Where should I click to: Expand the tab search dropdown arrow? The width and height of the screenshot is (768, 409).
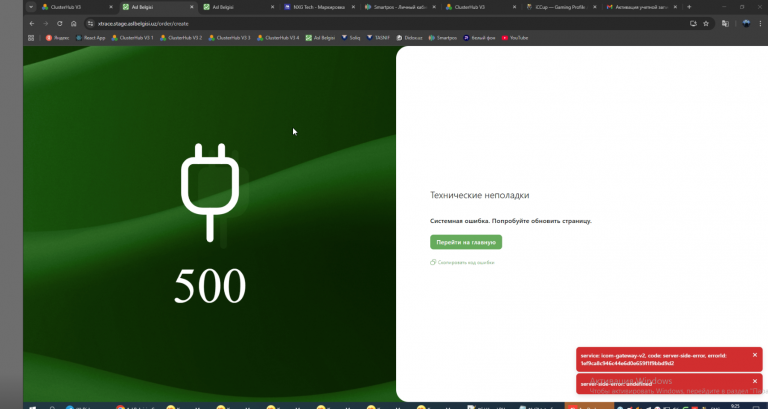click(31, 7)
